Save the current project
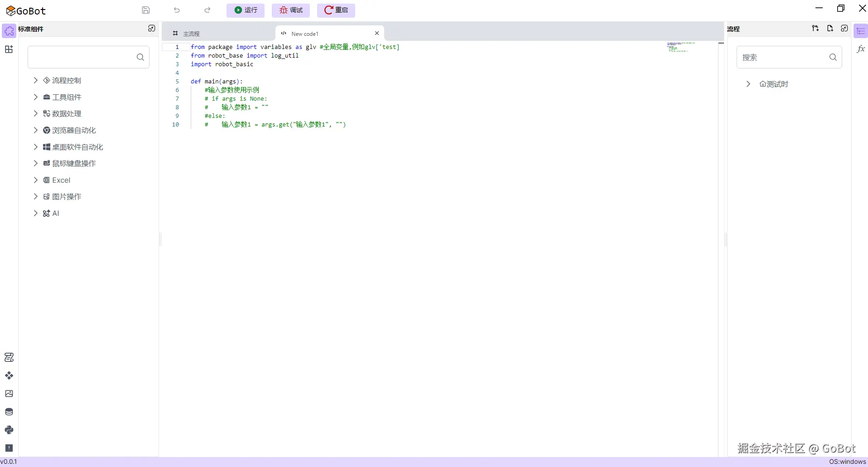 [x=146, y=10]
